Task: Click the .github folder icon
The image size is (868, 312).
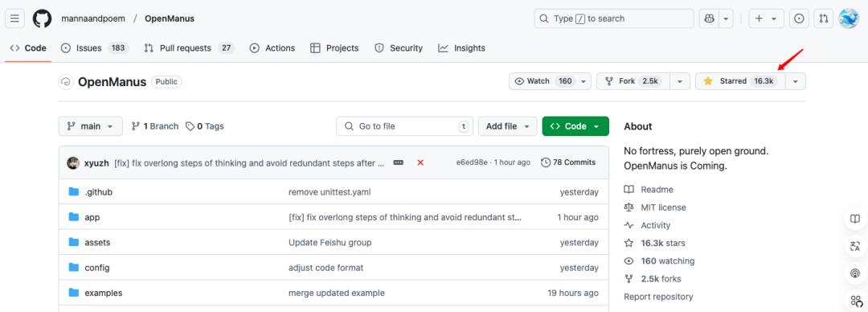Action: (74, 191)
